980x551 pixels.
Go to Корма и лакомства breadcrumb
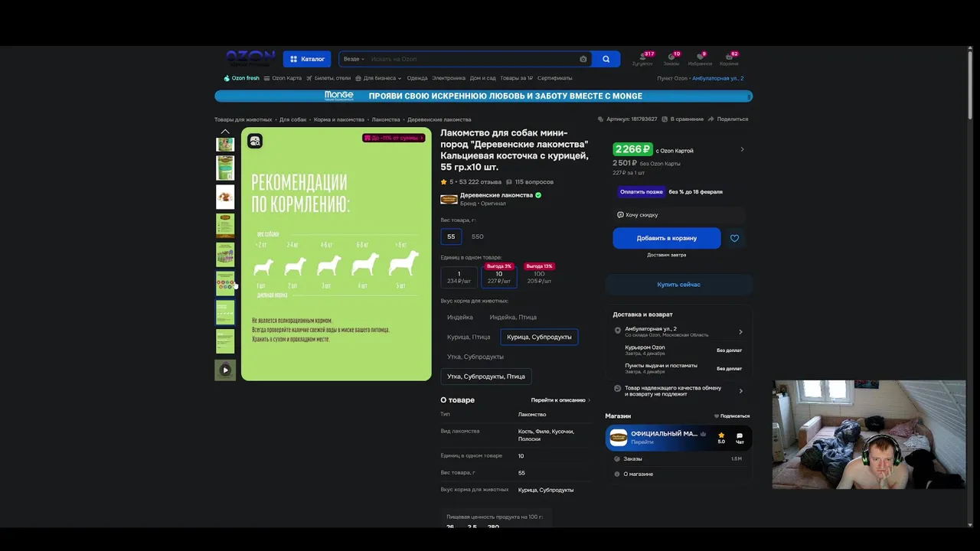[x=339, y=119]
